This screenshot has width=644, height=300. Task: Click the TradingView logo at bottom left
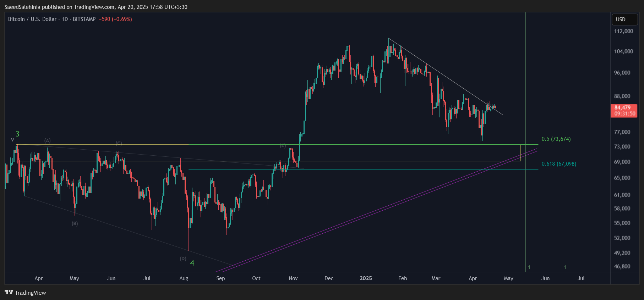click(25, 293)
